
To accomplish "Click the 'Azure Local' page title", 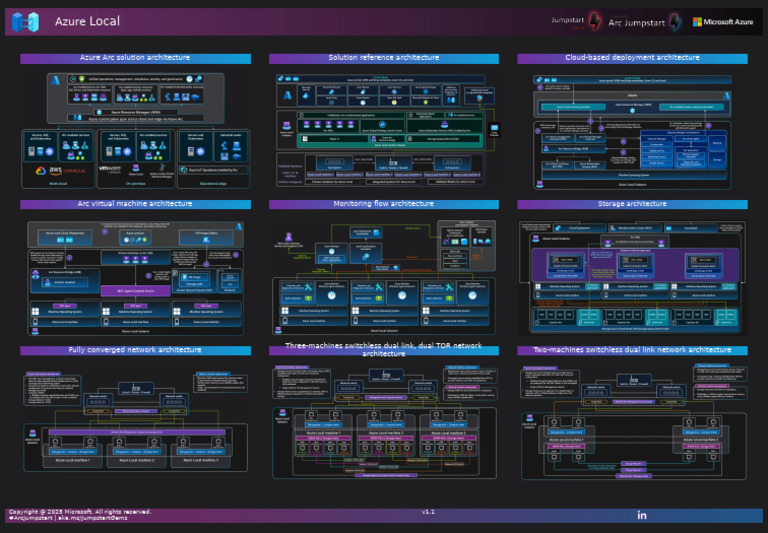I will tap(87, 21).
